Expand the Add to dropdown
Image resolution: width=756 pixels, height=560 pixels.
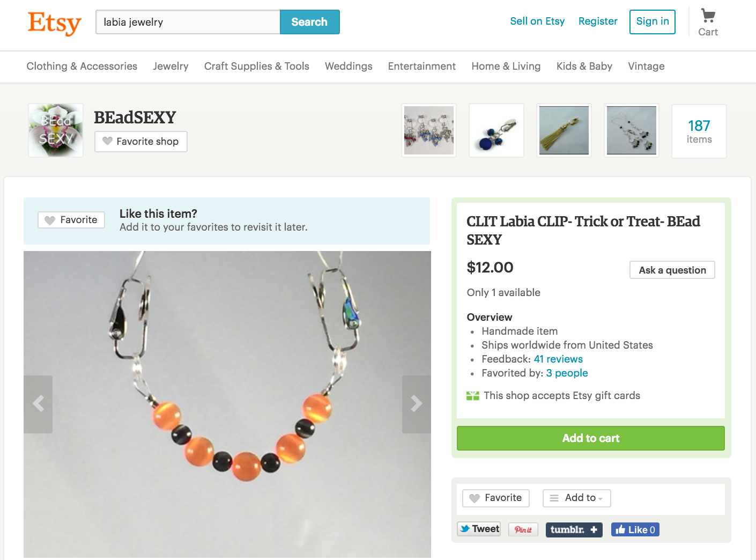pos(577,498)
